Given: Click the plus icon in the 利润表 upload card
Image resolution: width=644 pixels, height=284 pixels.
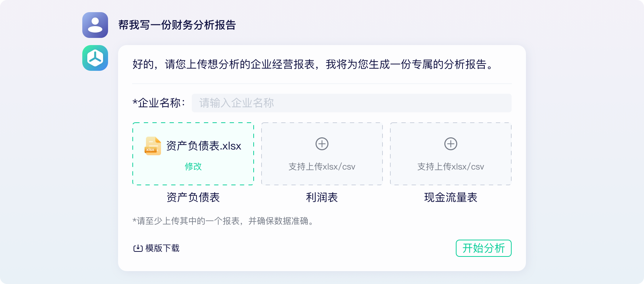Looking at the screenshot, I should tap(322, 145).
